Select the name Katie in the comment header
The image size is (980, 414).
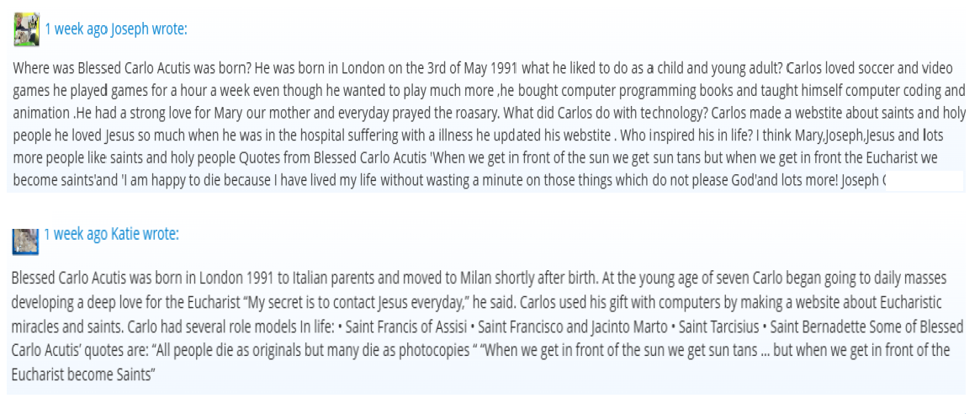125,235
